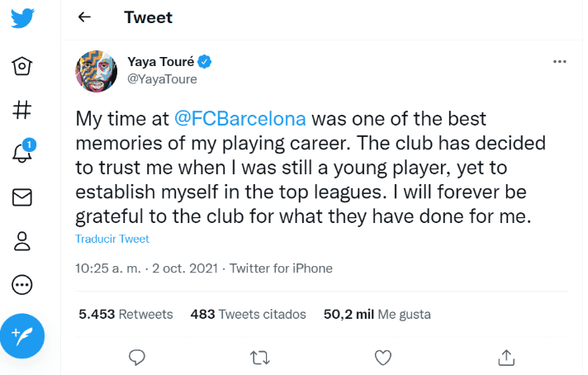
Task: Click Traducir Tweet link
Action: 112,239
